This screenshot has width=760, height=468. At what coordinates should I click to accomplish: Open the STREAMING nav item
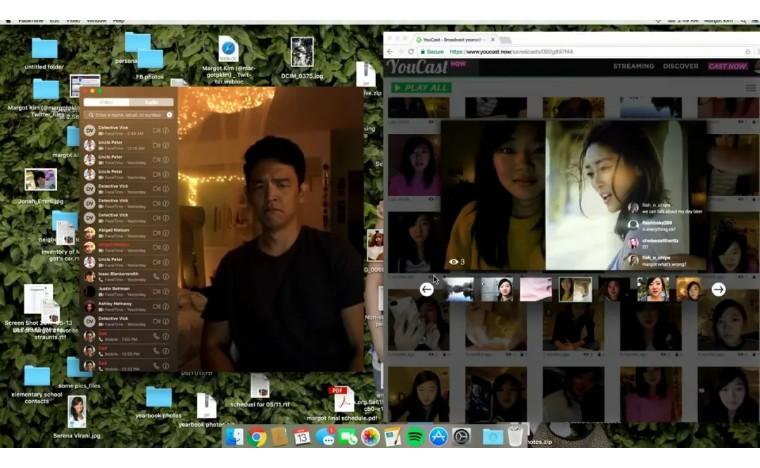click(633, 66)
